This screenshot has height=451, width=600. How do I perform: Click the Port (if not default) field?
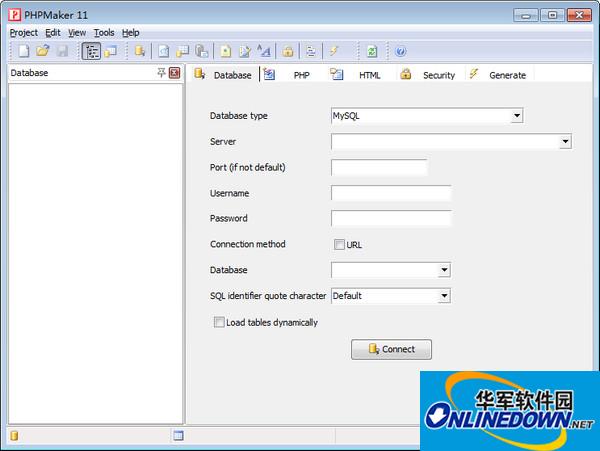[x=379, y=168]
